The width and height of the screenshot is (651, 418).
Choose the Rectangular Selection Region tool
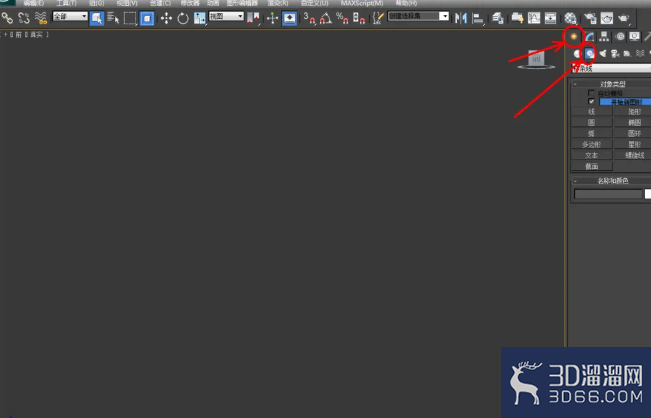coord(130,18)
